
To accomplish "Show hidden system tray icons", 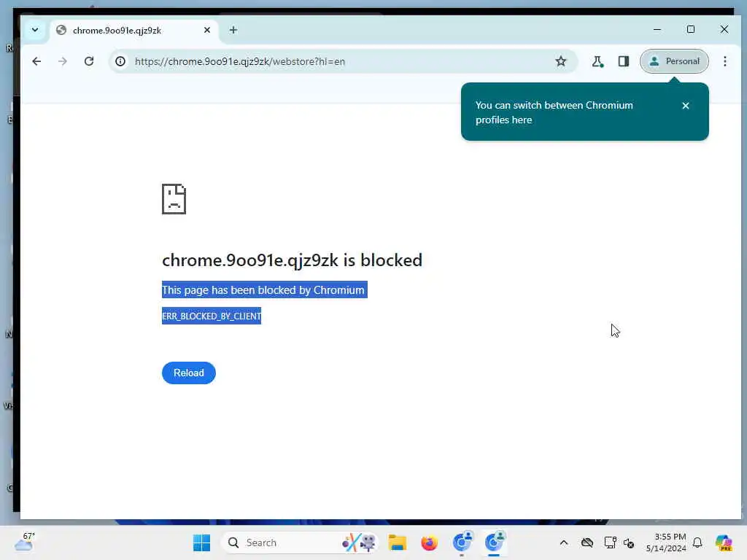I will (x=564, y=542).
